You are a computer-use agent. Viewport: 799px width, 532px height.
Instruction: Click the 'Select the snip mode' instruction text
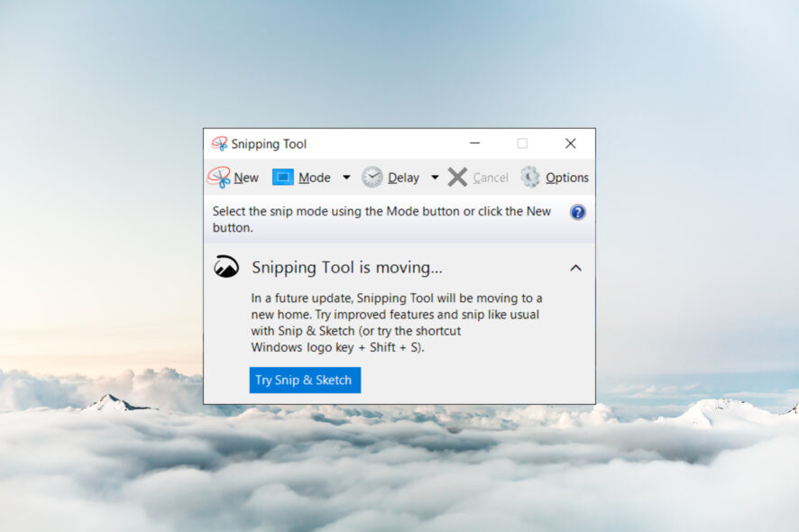pyautogui.click(x=381, y=219)
